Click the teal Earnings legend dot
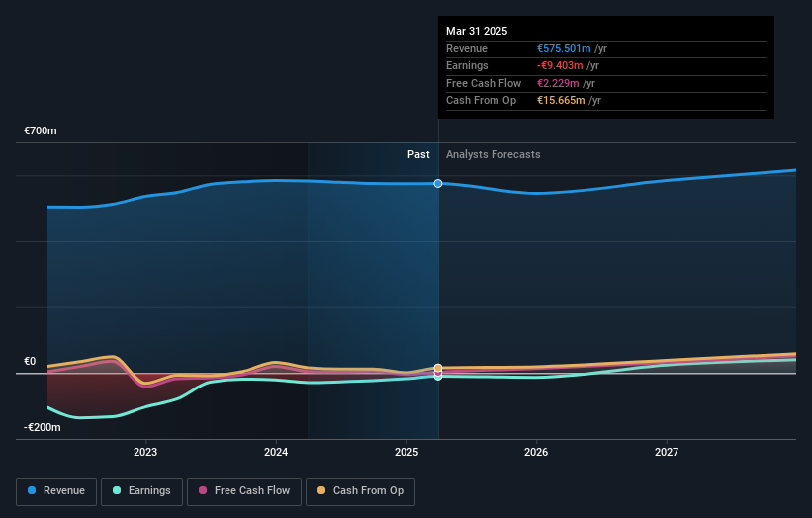 [x=117, y=490]
